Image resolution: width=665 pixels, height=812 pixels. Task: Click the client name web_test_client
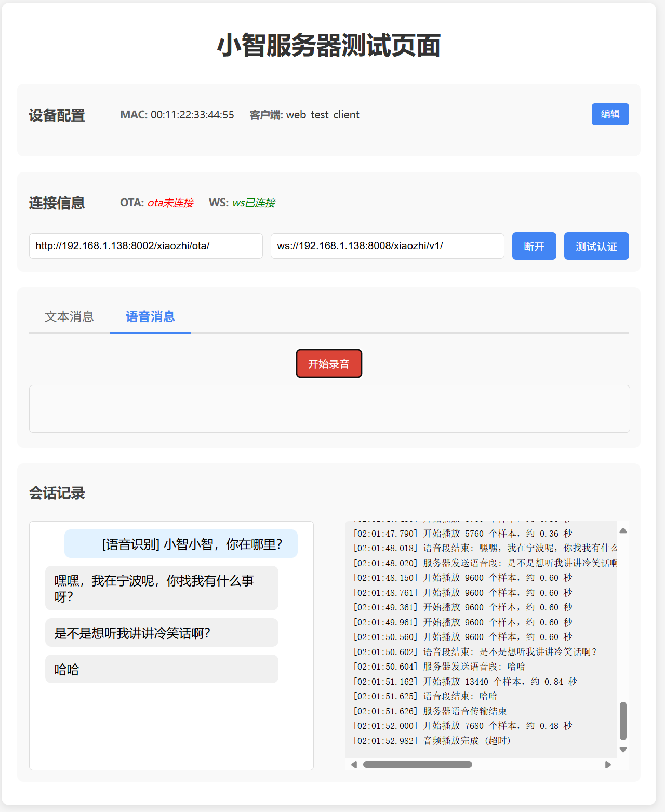(323, 115)
